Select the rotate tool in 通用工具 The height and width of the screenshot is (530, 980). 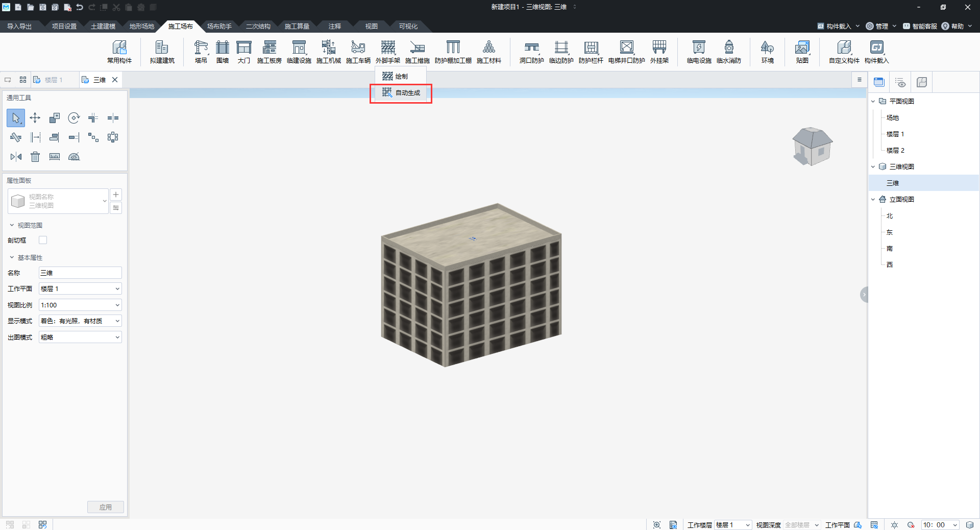(x=74, y=118)
